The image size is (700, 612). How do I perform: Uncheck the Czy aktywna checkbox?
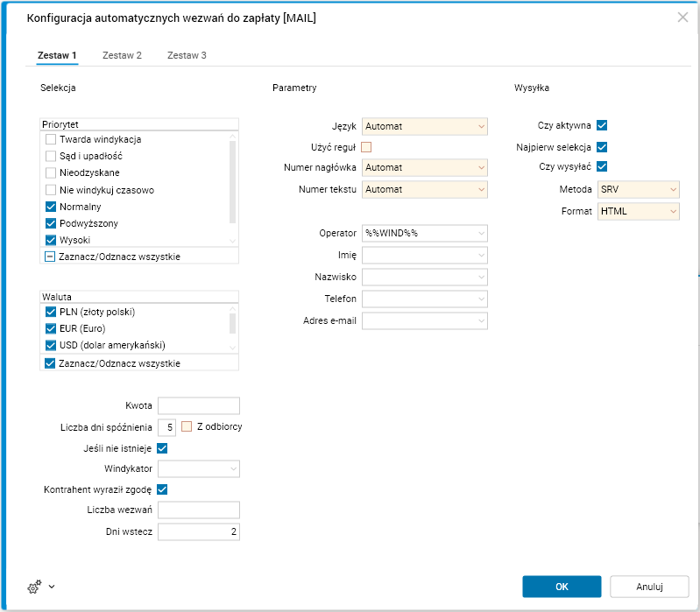602,125
